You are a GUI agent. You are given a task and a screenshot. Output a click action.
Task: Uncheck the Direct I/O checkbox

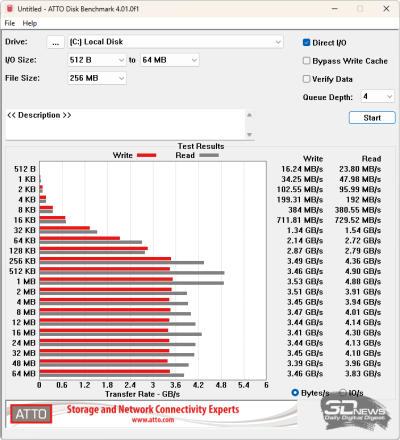(x=306, y=43)
